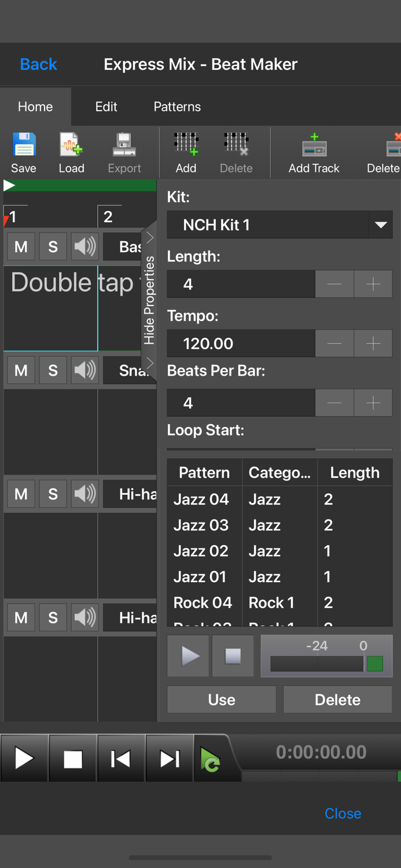Click the Add pattern icon
The height and width of the screenshot is (868, 401).
tap(186, 152)
